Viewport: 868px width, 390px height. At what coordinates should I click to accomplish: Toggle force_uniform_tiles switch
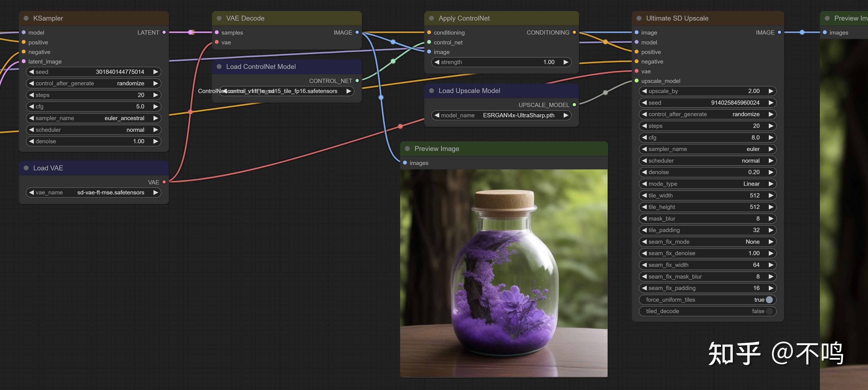pyautogui.click(x=769, y=300)
